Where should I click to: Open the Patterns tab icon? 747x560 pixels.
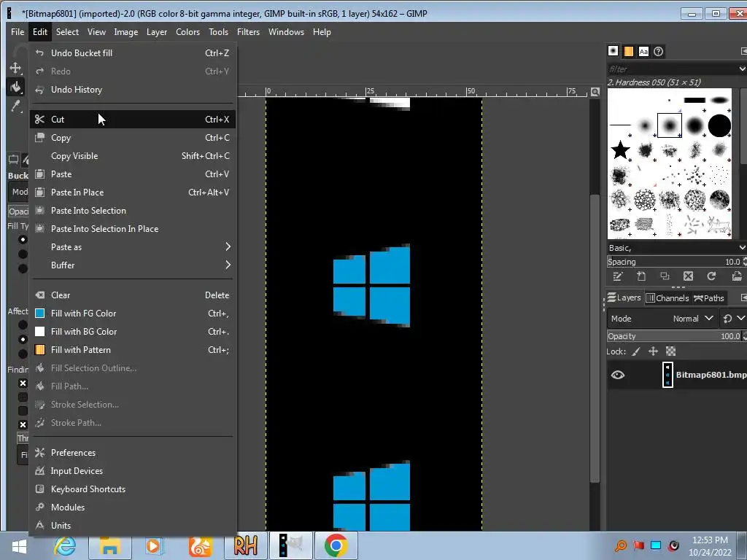[628, 51]
